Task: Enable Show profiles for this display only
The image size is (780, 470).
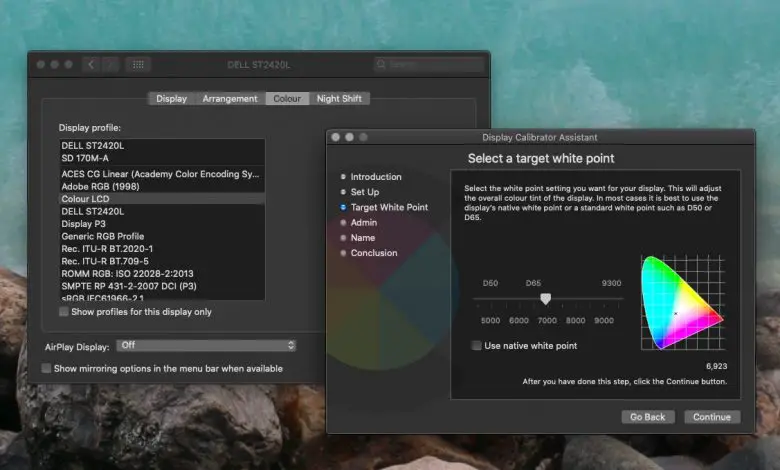Action: pyautogui.click(x=64, y=312)
